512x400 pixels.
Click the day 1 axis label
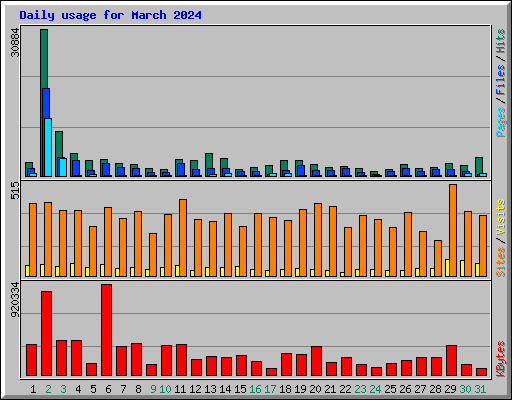click(x=33, y=389)
